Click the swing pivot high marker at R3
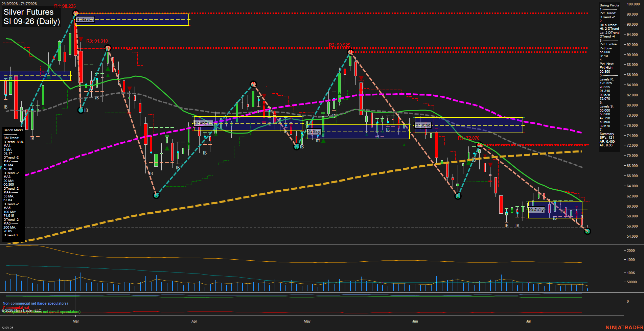 point(108,48)
